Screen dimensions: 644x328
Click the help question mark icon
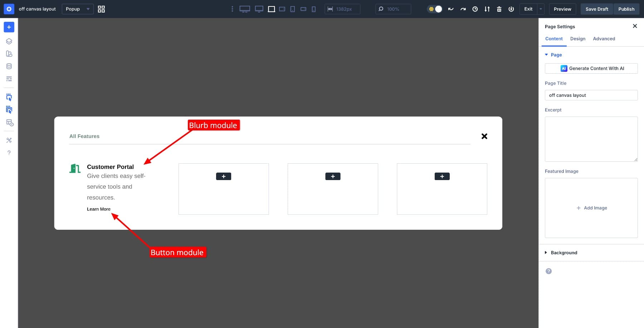(9, 153)
